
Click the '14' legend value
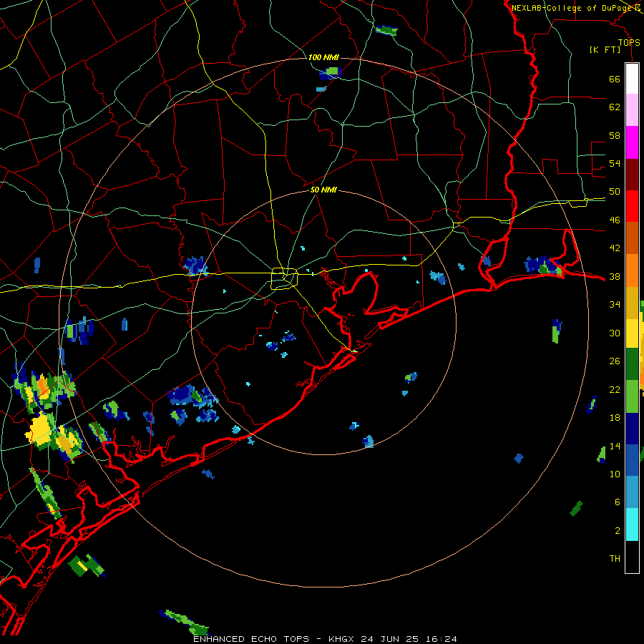tap(615, 446)
